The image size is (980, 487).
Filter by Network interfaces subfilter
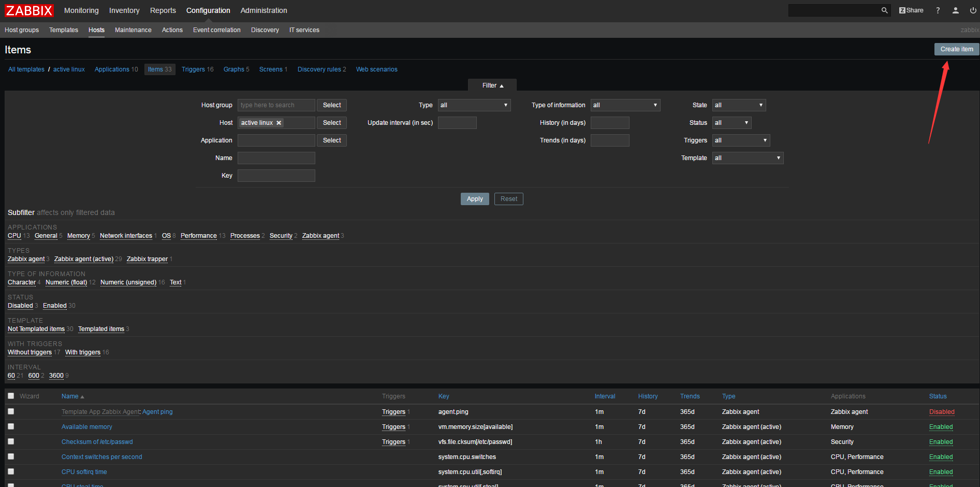[126, 236]
